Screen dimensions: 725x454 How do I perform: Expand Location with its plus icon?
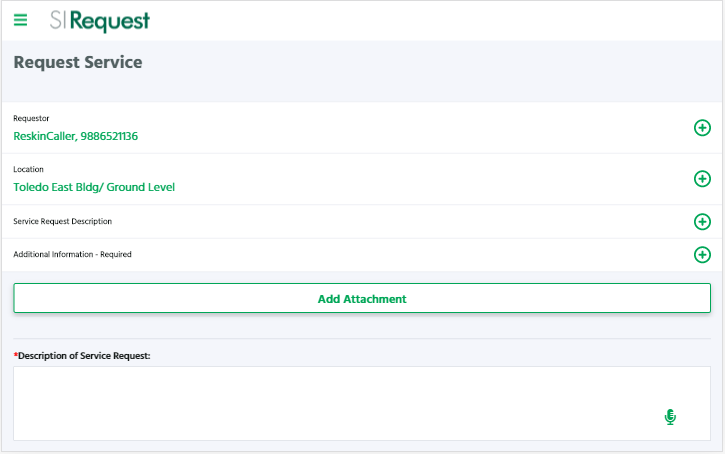702,179
